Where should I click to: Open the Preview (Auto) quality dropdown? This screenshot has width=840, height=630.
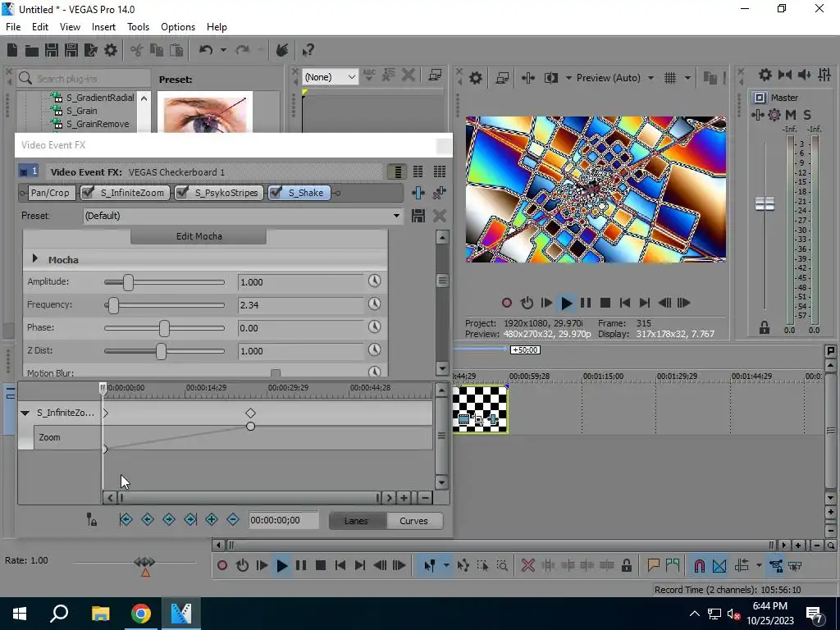pyautogui.click(x=651, y=78)
